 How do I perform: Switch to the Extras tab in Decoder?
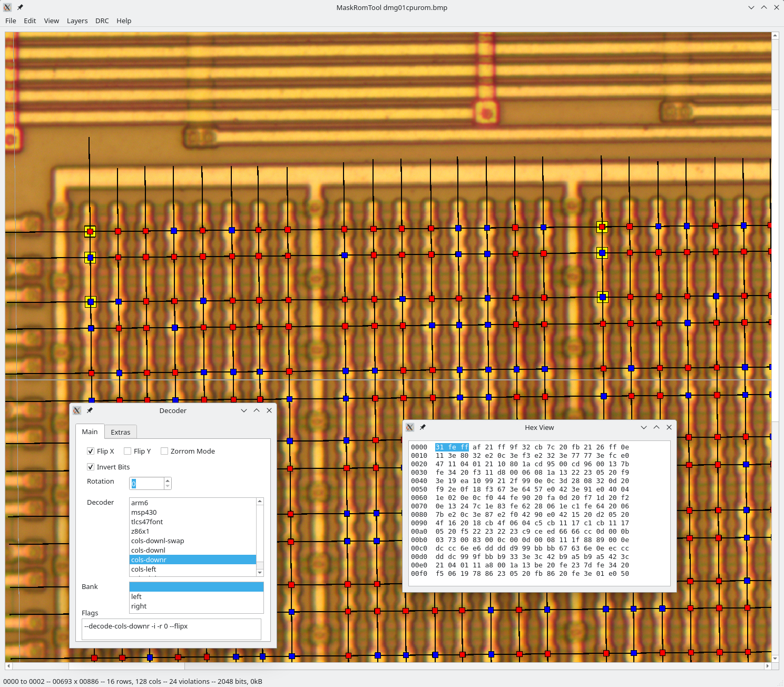pyautogui.click(x=120, y=432)
